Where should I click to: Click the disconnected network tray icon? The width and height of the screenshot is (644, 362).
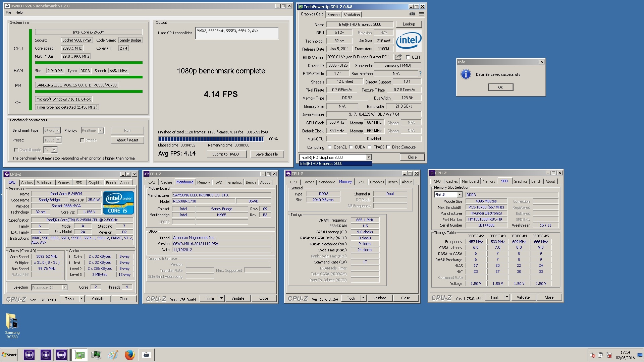(x=609, y=355)
